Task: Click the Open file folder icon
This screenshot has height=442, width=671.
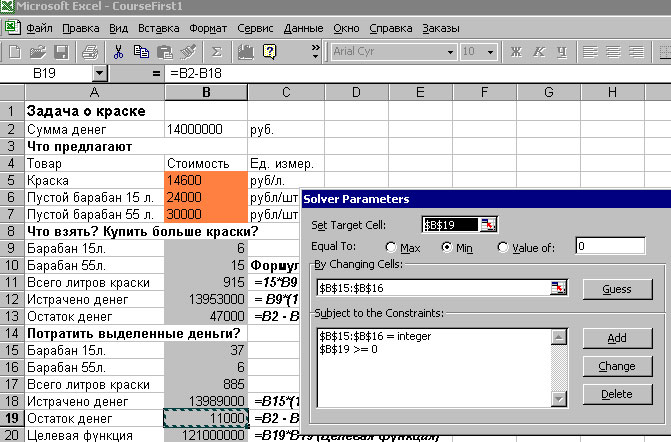Action: click(38, 51)
